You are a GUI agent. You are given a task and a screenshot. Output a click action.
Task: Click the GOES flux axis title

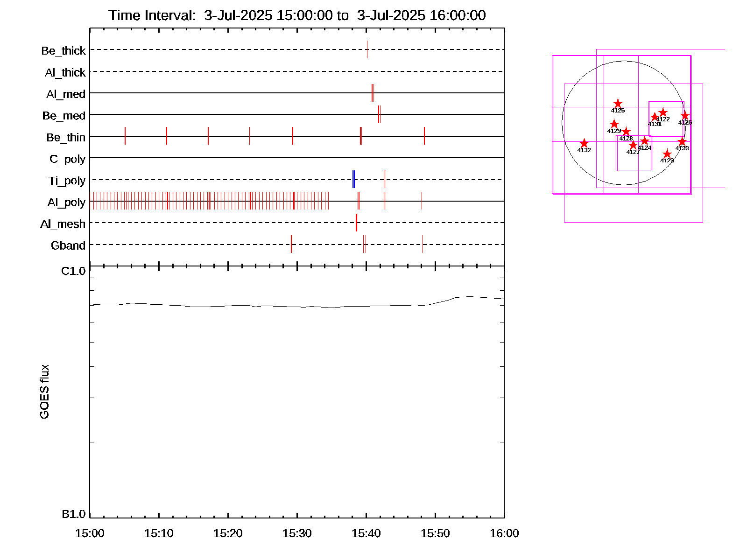pos(44,392)
